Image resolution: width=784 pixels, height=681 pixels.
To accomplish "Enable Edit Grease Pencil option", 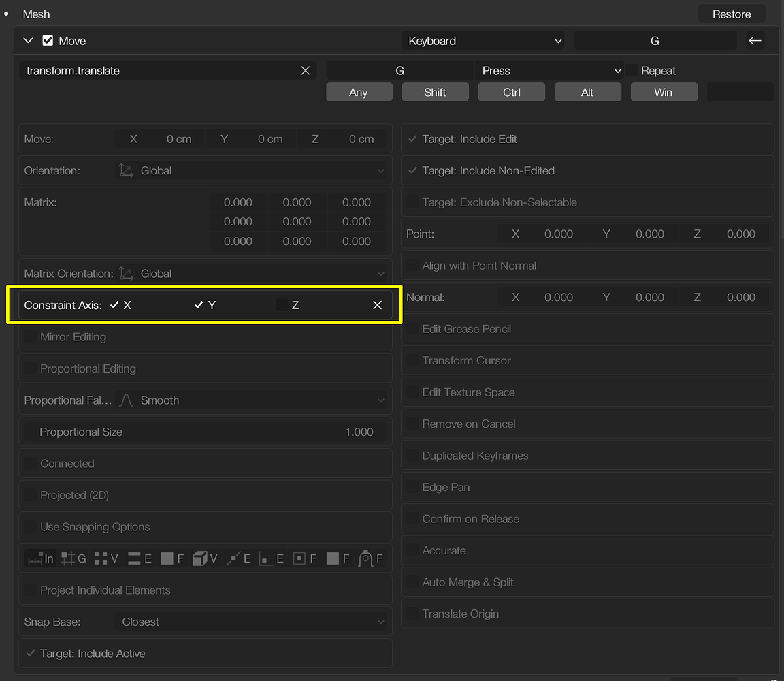I will click(x=412, y=329).
